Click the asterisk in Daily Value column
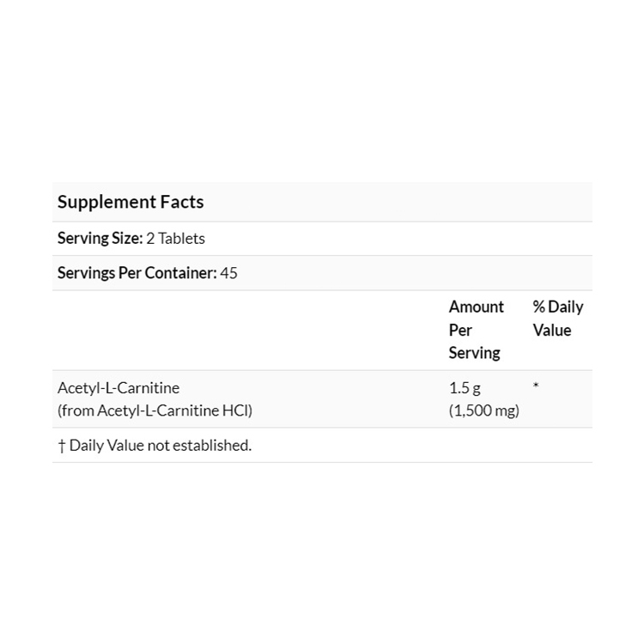The image size is (644, 644). (536, 387)
